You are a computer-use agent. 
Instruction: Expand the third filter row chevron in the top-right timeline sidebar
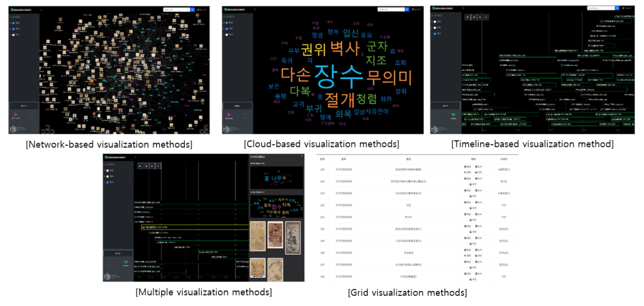[x=458, y=35]
